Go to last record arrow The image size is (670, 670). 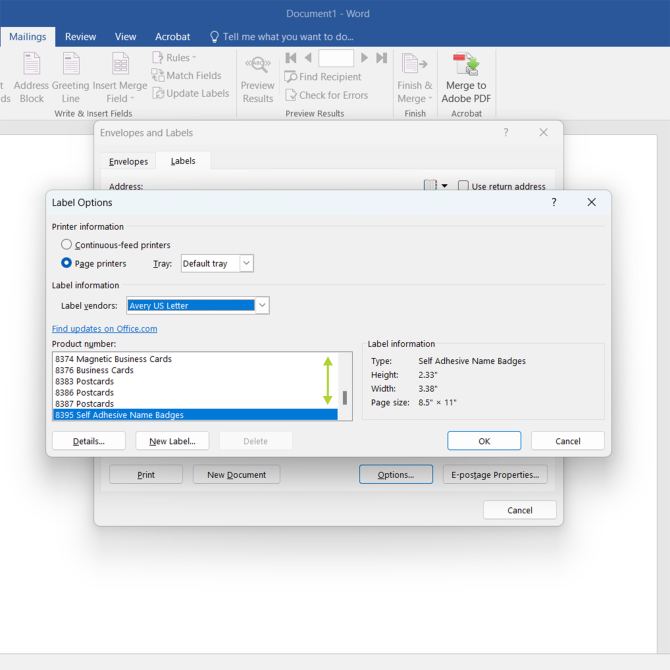pos(382,58)
